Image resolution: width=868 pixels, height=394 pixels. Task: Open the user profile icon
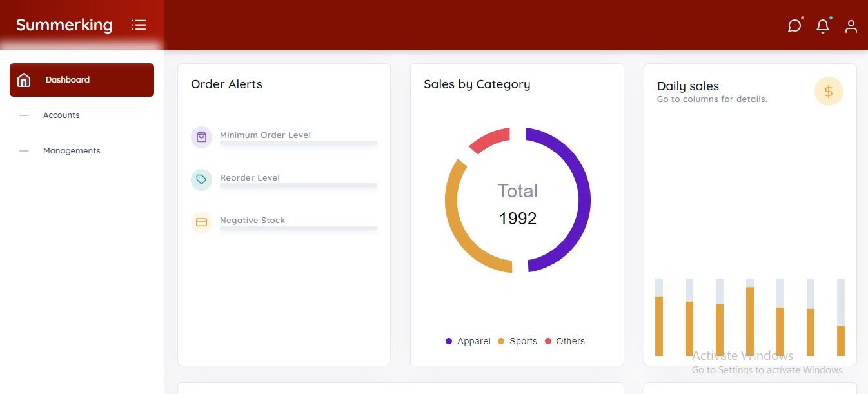tap(851, 26)
